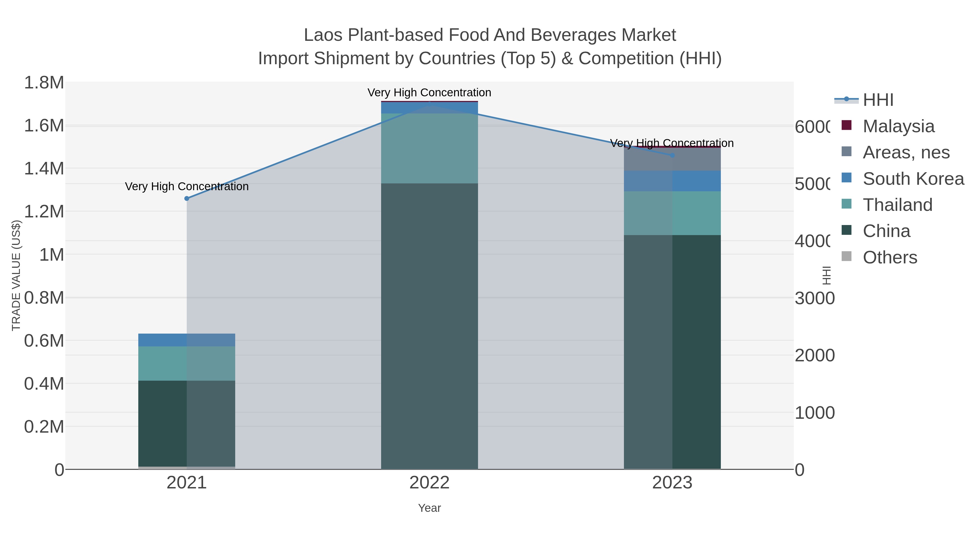This screenshot has height=551, width=980.
Task: Click the 1.8M y-axis tick label
Action: (x=44, y=82)
